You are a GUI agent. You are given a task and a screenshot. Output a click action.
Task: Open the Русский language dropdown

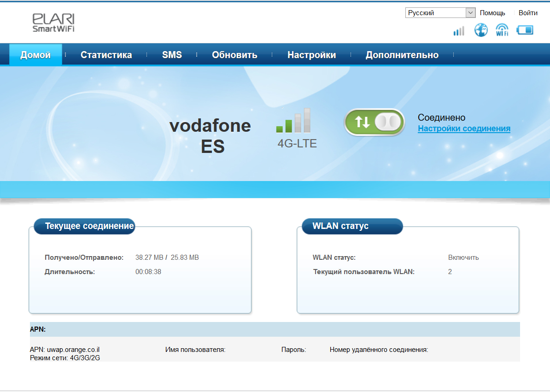pos(440,13)
